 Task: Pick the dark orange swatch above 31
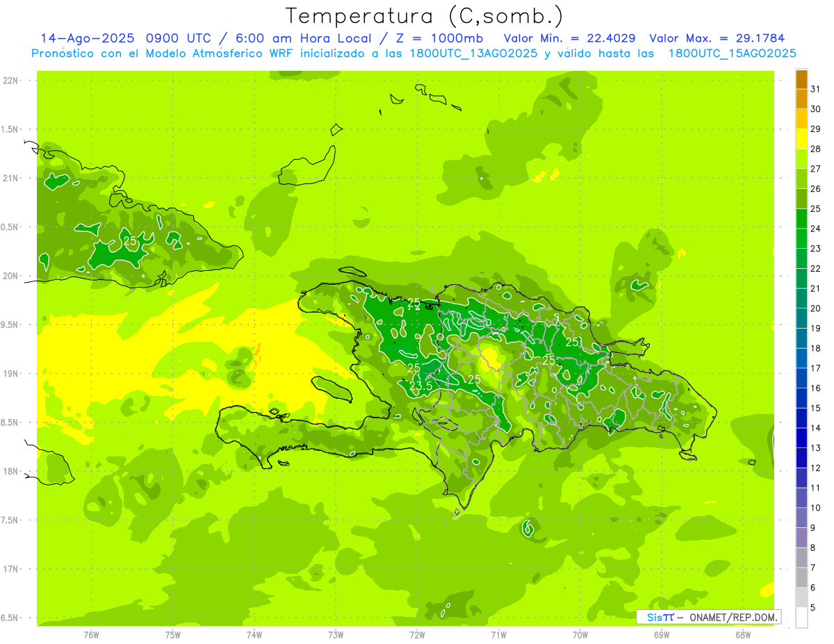(x=801, y=79)
